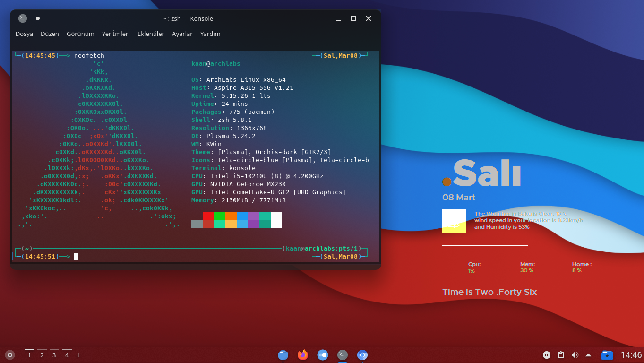Click the 'Terminal: konsole' line

click(223, 168)
